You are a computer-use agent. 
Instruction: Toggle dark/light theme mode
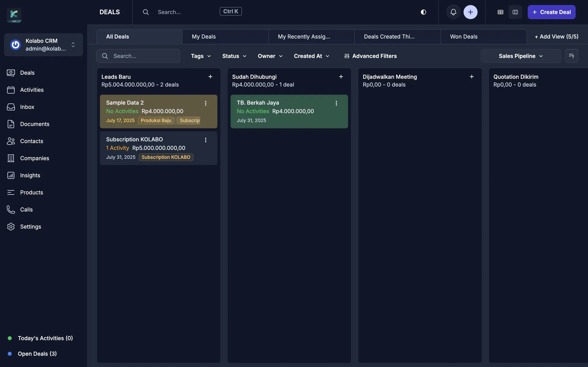click(x=423, y=12)
